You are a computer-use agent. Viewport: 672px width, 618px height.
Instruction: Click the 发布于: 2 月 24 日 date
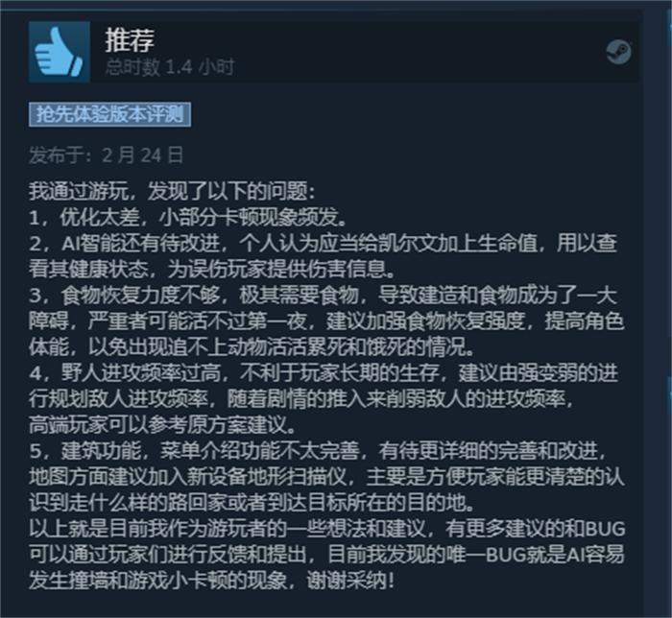(106, 155)
